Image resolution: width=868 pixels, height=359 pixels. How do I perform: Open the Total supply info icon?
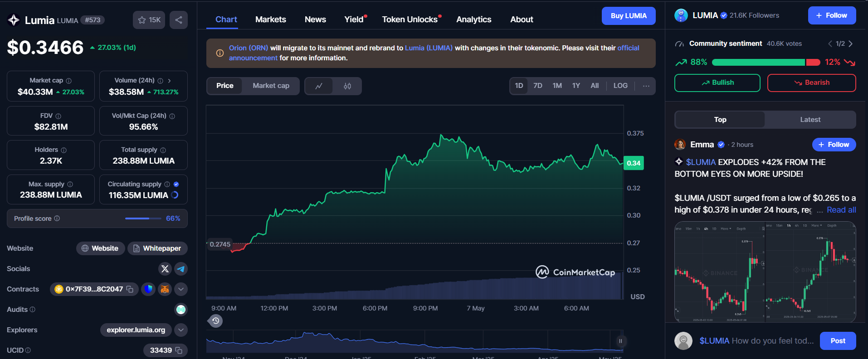163,150
